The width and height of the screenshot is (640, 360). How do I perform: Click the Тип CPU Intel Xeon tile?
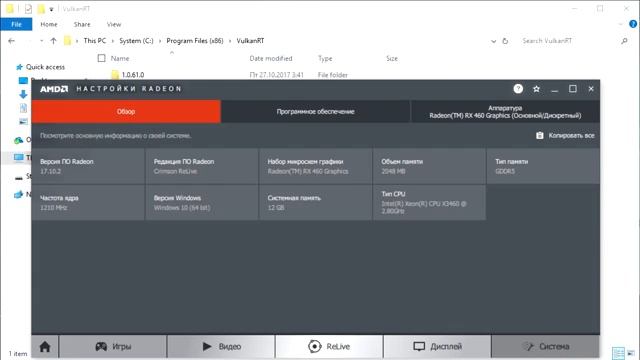click(429, 202)
